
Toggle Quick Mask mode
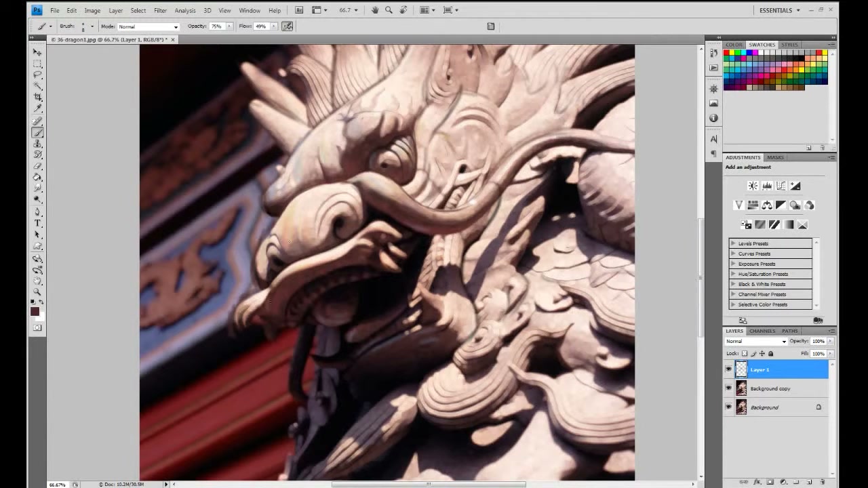pyautogui.click(x=37, y=328)
